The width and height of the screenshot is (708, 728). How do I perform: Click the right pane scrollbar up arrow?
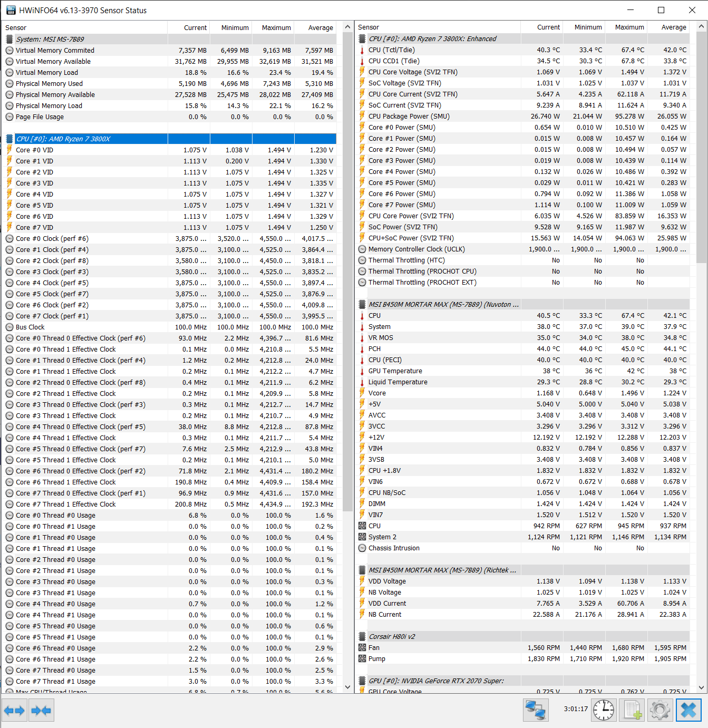[x=701, y=26]
